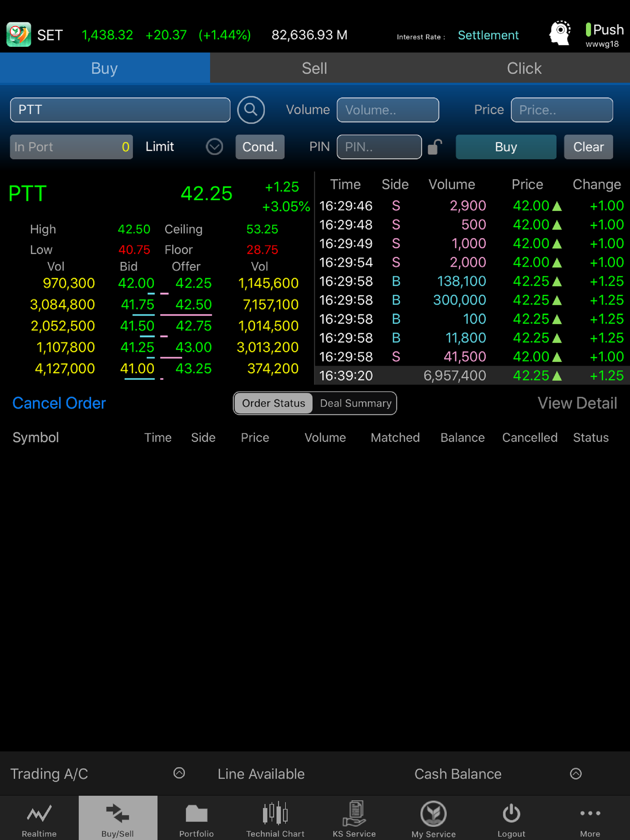Tap the bid volume 970,300
Viewport: 630px width, 840px height.
[68, 283]
